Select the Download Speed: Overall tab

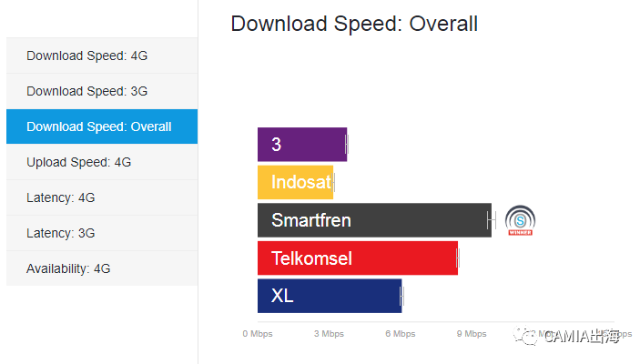(x=101, y=126)
